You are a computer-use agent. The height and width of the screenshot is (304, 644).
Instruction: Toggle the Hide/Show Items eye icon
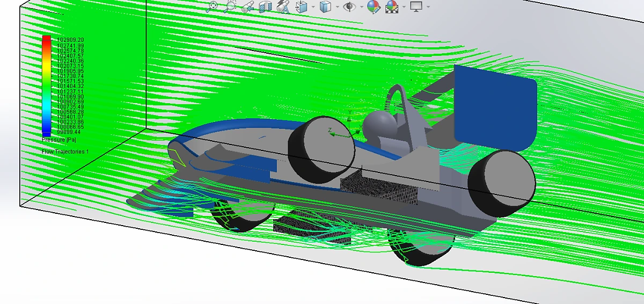pos(350,7)
